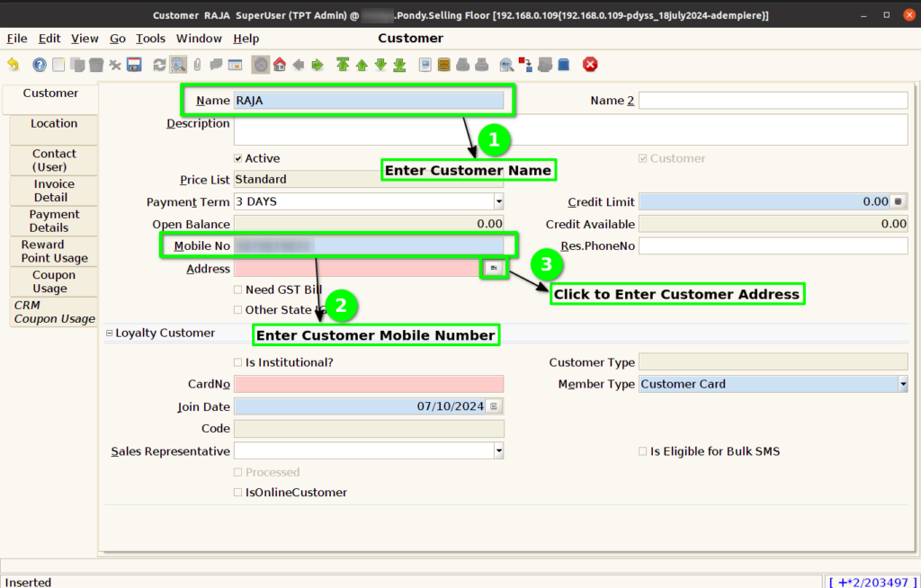Click the red circular X Exit window icon
This screenshot has height=588, width=921.
[590, 65]
